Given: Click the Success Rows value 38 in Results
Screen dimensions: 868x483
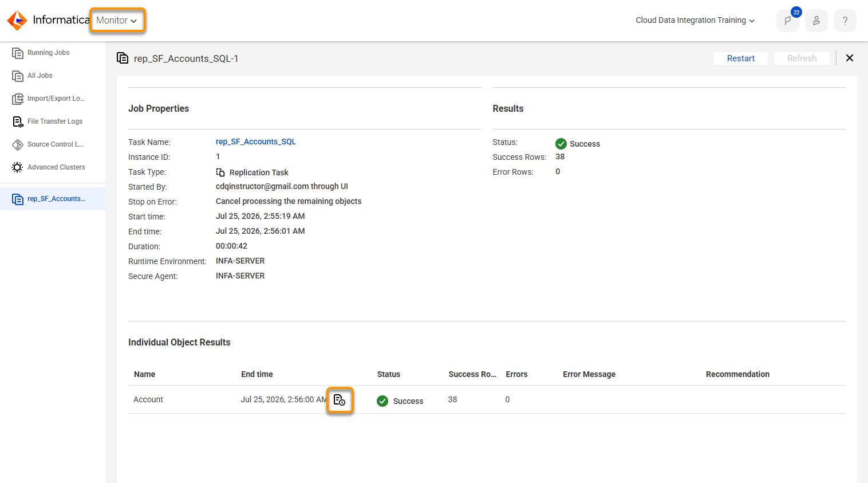Looking at the screenshot, I should (x=560, y=156).
